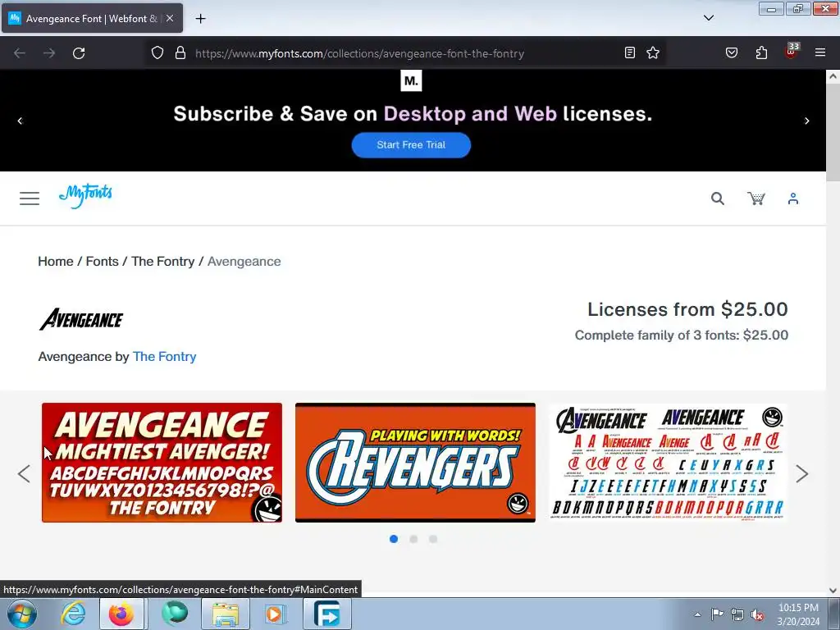
Task: Click Complete family of 3 fonts text
Action: click(682, 336)
